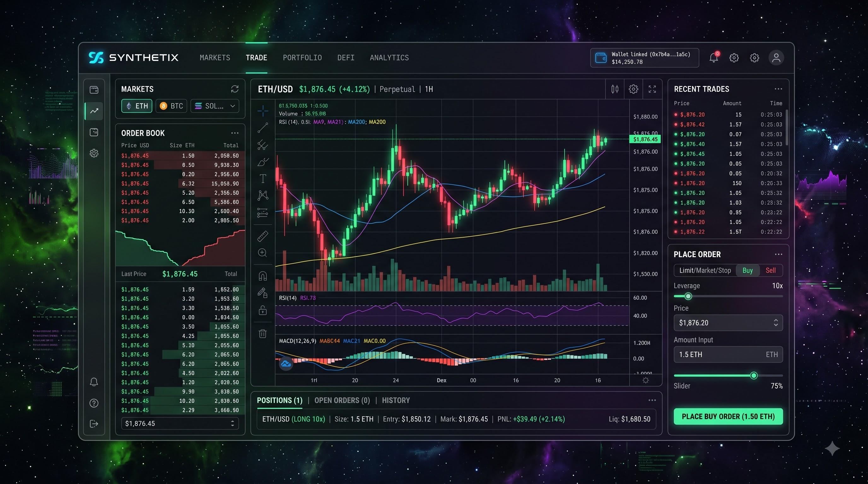Open the user profile avatar
The width and height of the screenshot is (868, 484).
[x=776, y=58]
